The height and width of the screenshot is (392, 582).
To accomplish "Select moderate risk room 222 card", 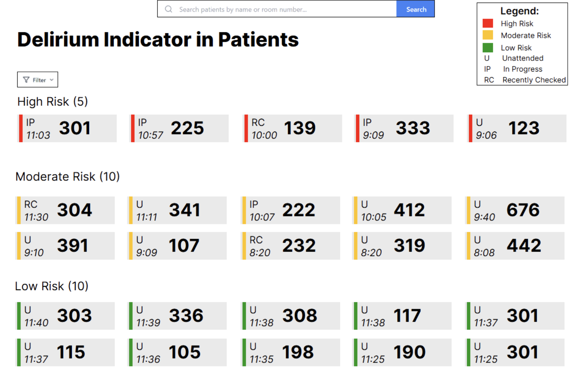I will 291,210.
